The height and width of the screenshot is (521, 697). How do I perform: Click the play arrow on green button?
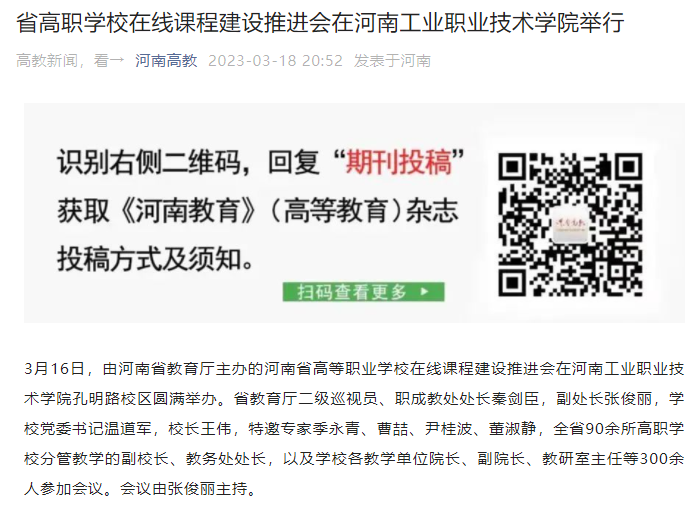[x=424, y=292]
